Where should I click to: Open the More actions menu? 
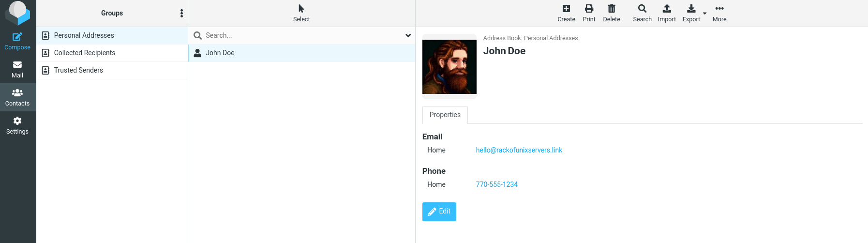point(719,13)
